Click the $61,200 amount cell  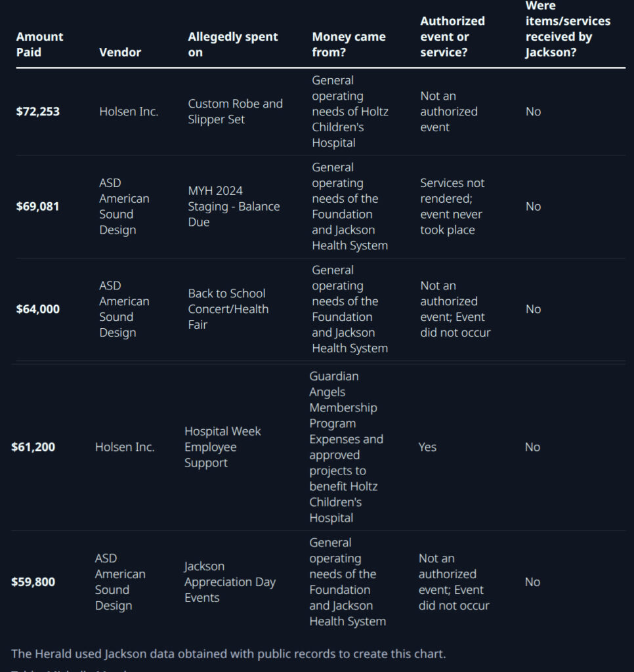33,448
